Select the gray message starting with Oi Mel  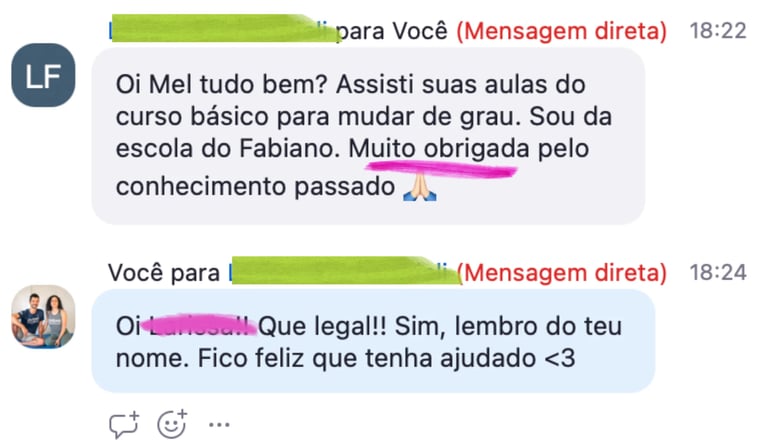click(368, 136)
